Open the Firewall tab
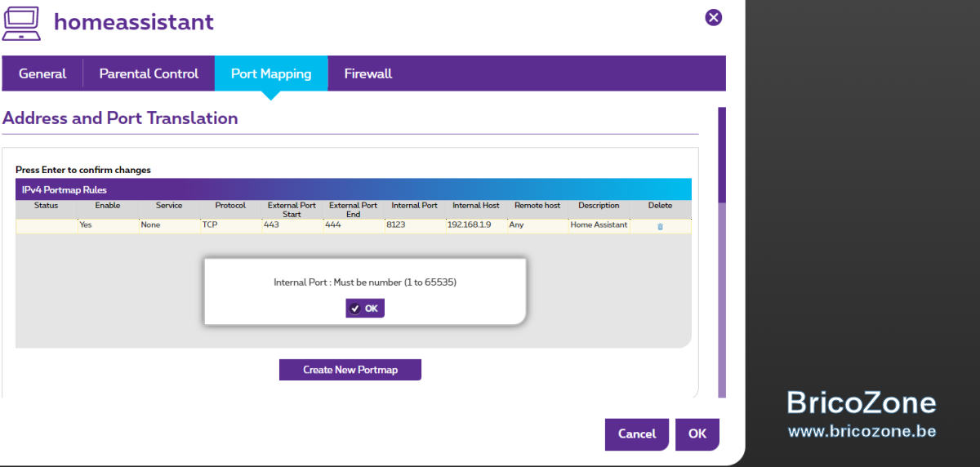 pos(368,73)
